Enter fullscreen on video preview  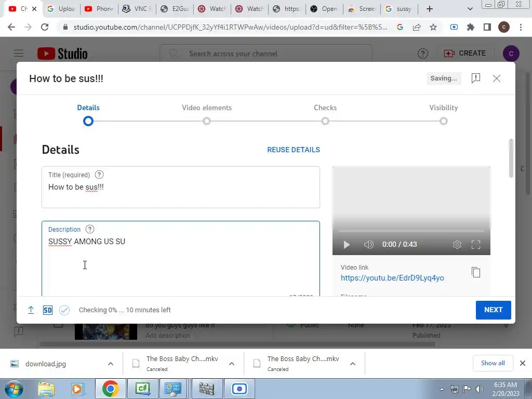[476, 245]
